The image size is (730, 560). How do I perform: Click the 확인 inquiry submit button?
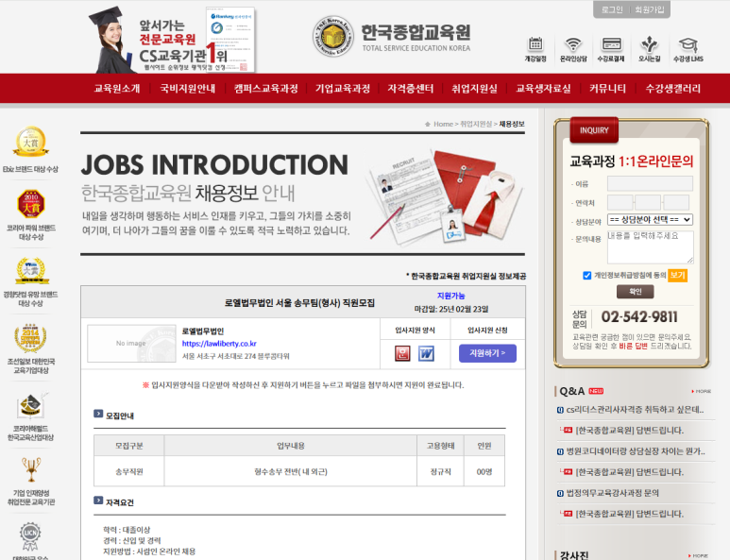[635, 292]
